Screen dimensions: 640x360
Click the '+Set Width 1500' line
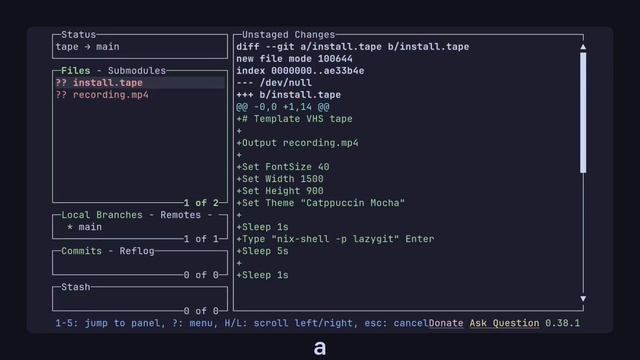coord(280,179)
